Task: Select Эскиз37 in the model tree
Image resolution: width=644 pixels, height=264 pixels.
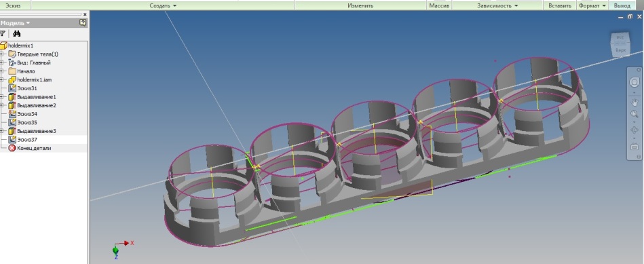Action: [x=27, y=140]
